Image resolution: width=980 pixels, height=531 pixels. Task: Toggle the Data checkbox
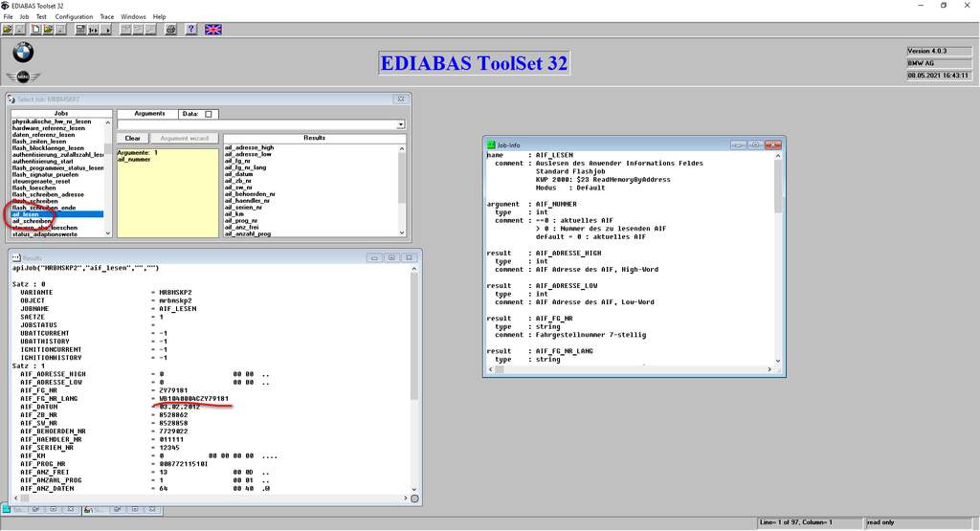(x=209, y=115)
